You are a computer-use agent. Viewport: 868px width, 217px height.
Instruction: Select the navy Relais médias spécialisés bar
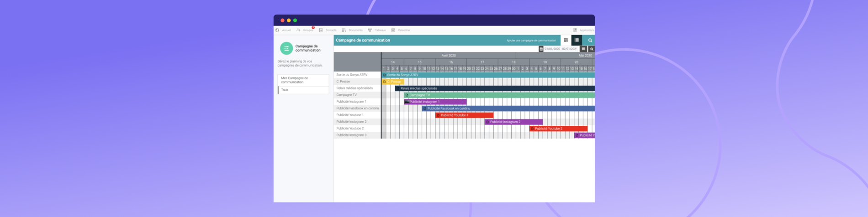[x=495, y=88]
